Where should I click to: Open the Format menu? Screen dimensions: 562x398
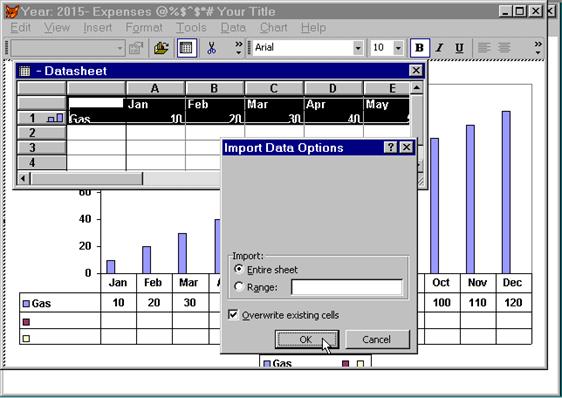[144, 28]
